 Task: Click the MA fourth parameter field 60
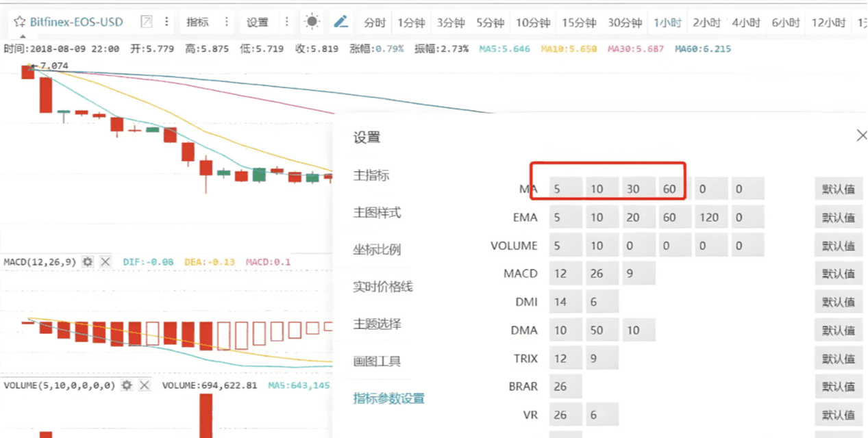(675, 189)
